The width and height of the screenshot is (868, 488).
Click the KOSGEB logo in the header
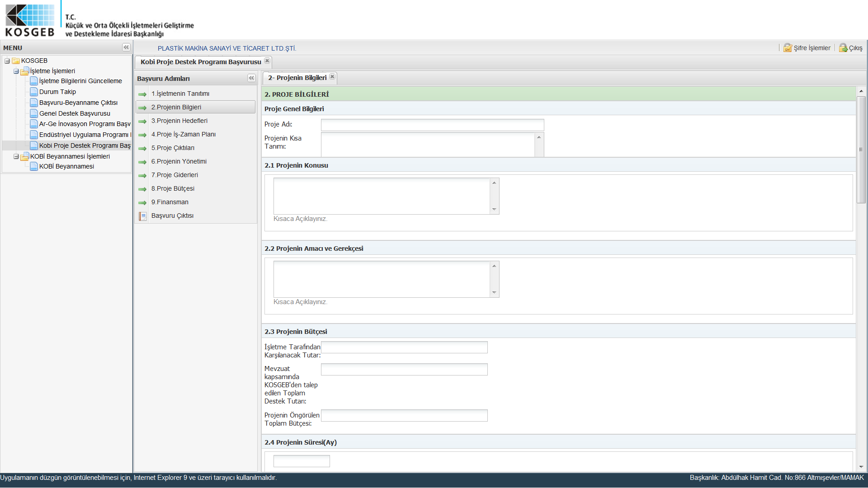coord(30,20)
